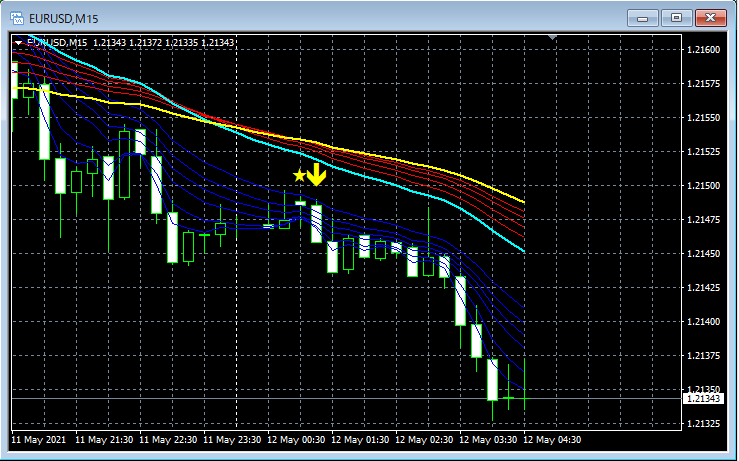Screen dimensions: 739x461
Task: Click the OHLC values text in chart header
Action: 164,43
